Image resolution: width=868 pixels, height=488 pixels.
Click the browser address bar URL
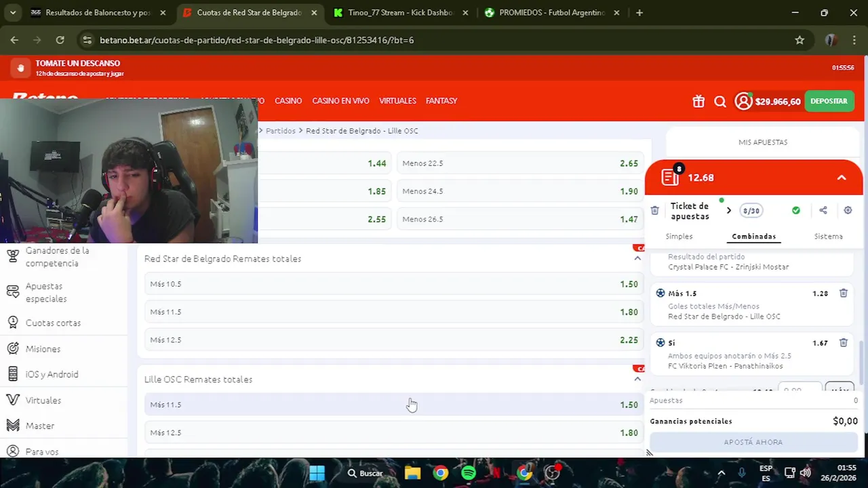click(256, 40)
